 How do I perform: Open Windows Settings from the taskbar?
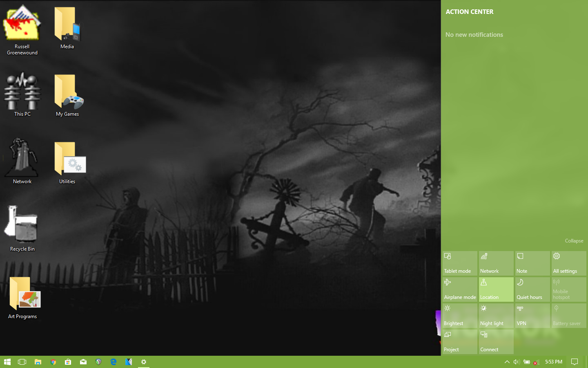[144, 362]
